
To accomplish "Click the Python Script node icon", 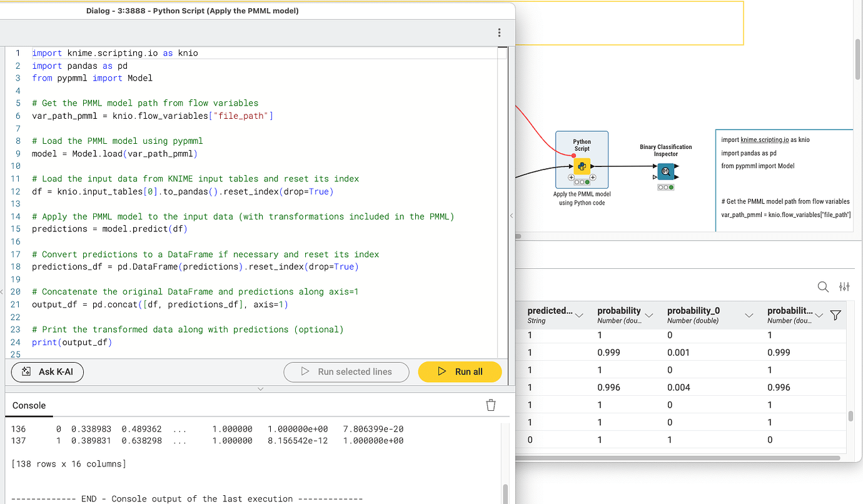I will coord(582,166).
